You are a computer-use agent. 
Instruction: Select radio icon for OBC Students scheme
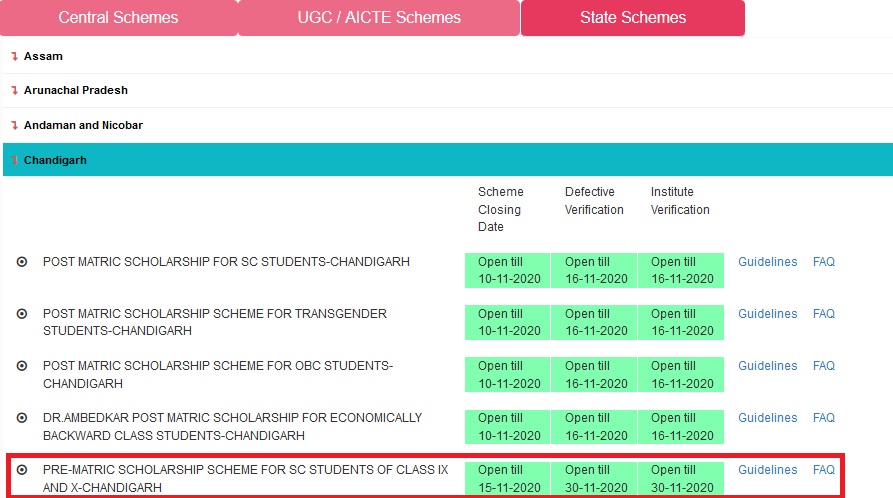click(x=22, y=366)
